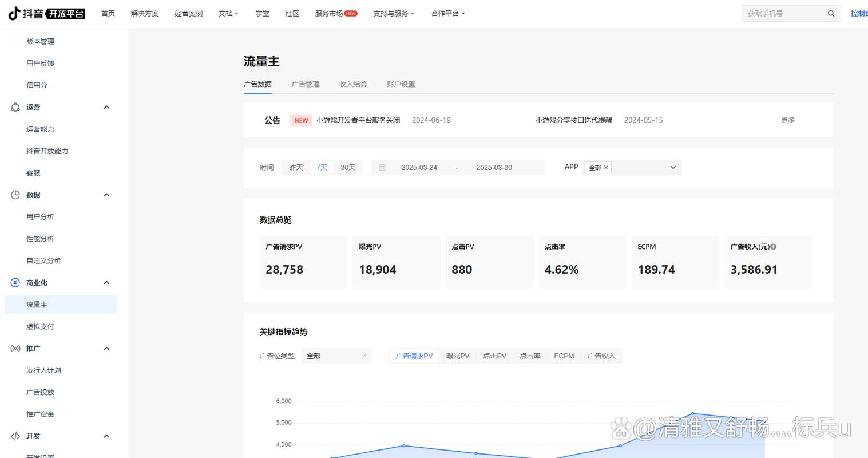
Task: Click the Douyin Open Platform logo
Action: (47, 14)
